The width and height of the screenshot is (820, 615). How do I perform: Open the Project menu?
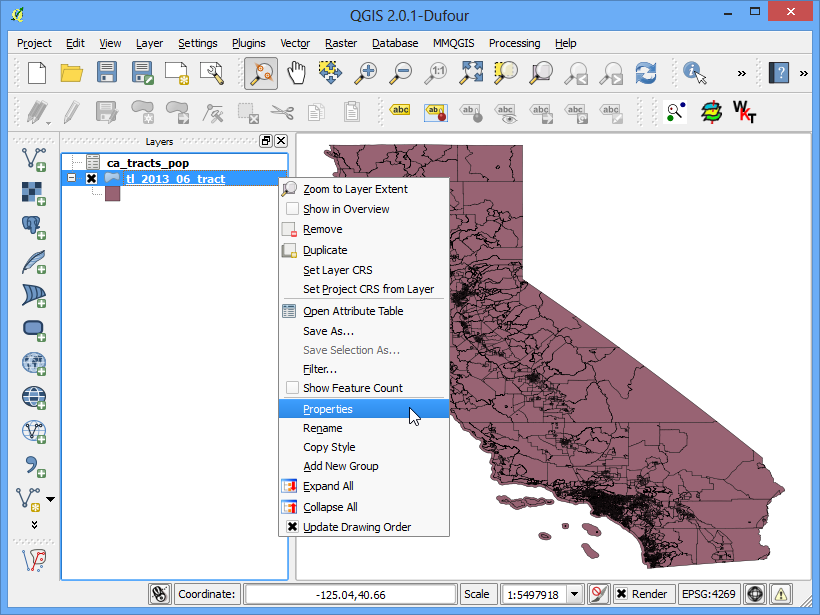(34, 43)
